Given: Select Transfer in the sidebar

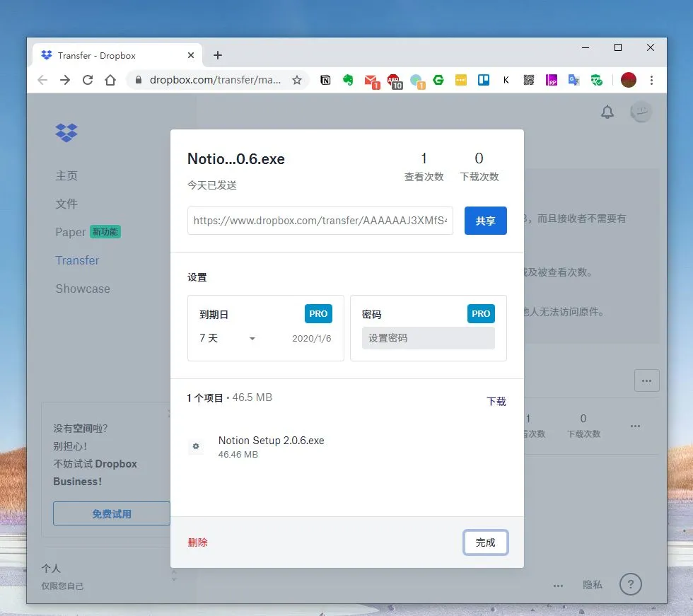Looking at the screenshot, I should pos(77,260).
